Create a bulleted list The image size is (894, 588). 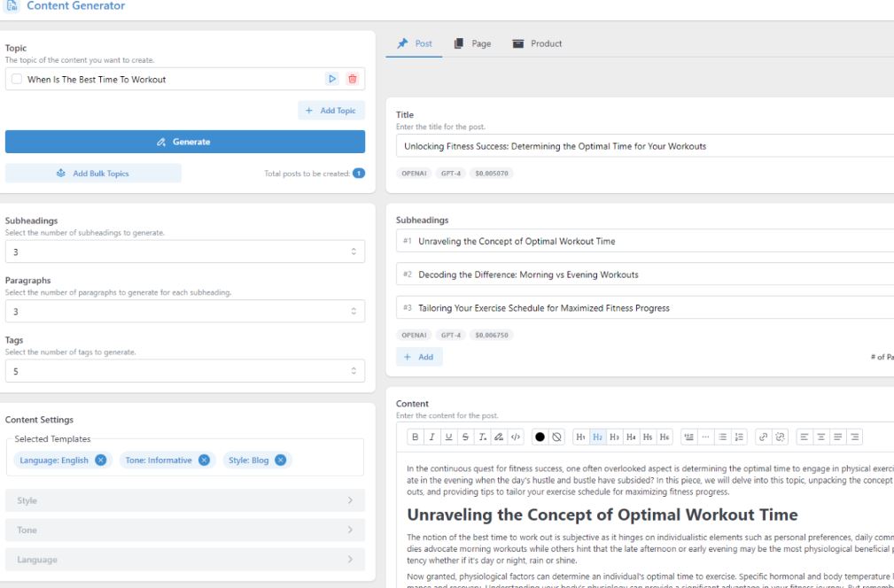pos(722,437)
